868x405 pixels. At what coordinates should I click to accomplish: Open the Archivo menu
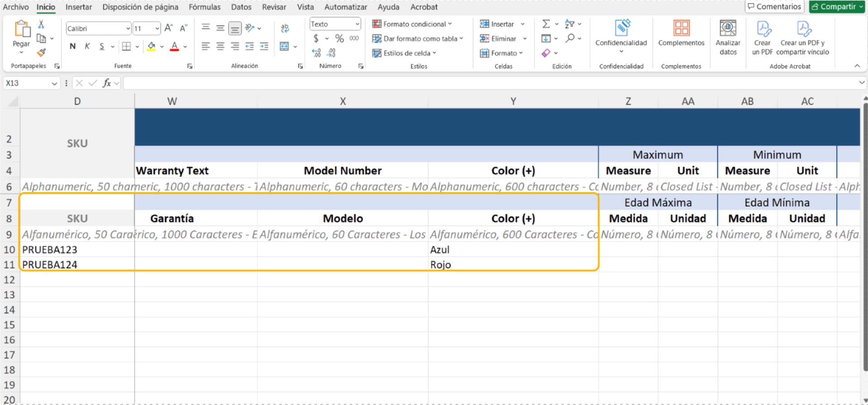[16, 7]
